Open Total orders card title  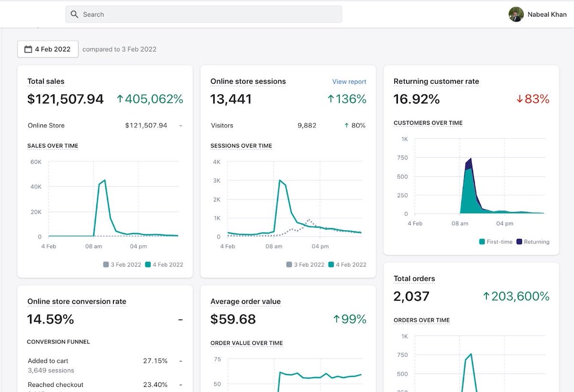click(414, 278)
